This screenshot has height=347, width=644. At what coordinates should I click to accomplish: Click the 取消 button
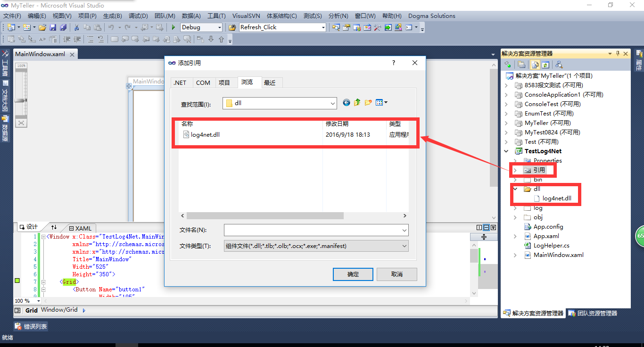tap(397, 274)
